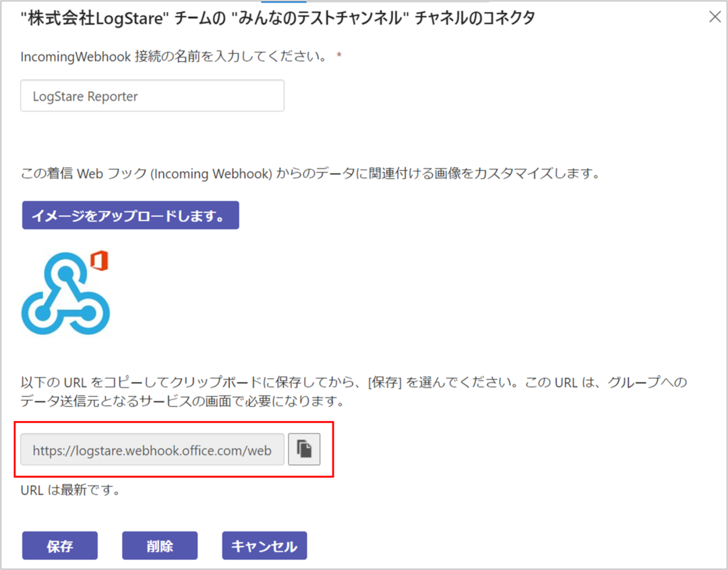Click the text about カスタマイズ the webhook image
Image resolution: width=728 pixels, height=570 pixels.
(x=311, y=174)
